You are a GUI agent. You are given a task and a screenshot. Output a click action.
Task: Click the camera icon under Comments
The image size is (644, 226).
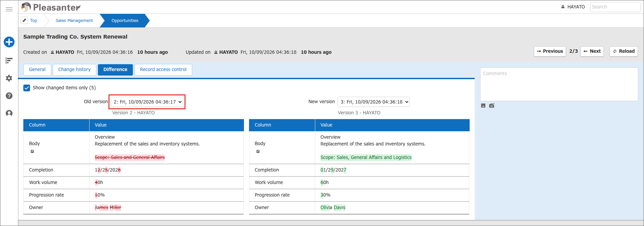tap(492, 106)
